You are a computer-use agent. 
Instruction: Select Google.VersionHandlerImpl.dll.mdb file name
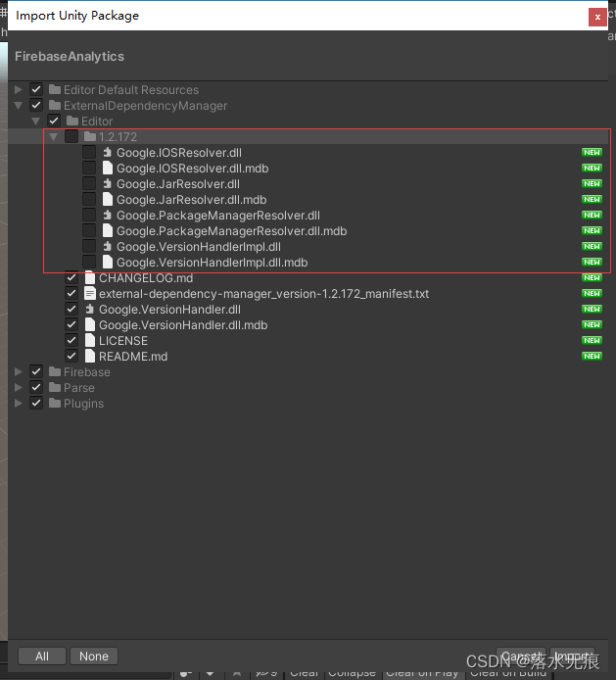point(212,263)
